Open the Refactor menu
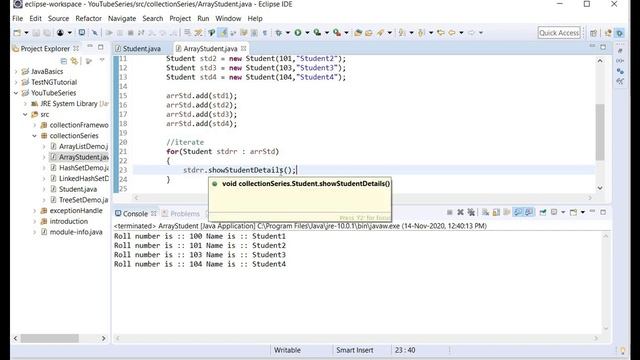Image resolution: width=640 pixels, height=360 pixels. tap(88, 18)
